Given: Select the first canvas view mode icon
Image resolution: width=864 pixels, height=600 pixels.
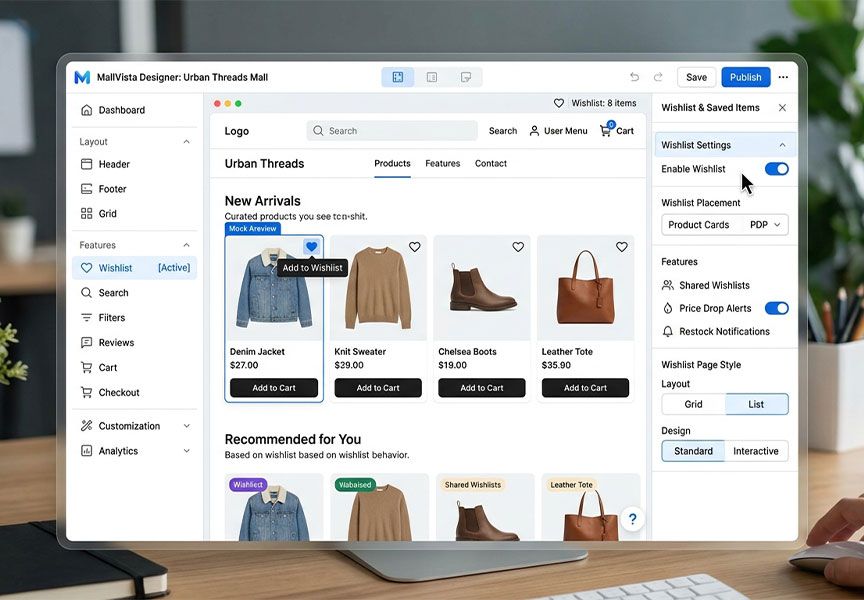Looking at the screenshot, I should 398,77.
